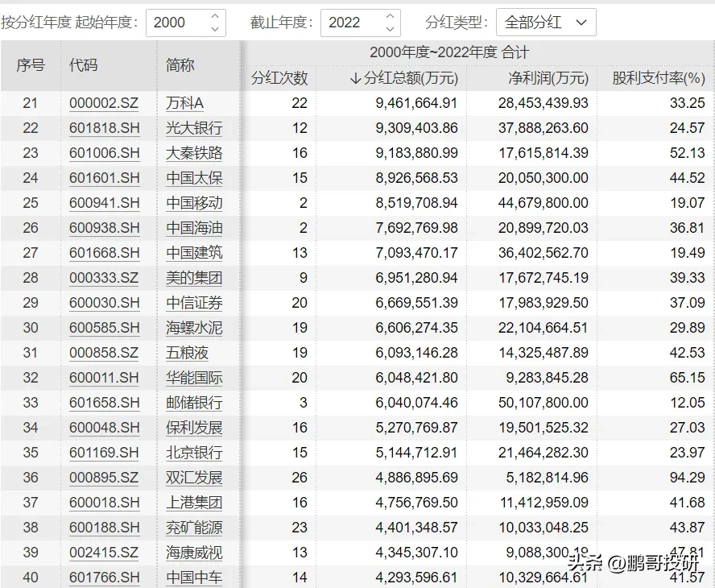Open the 万科A stock name link
The image size is (715, 588).
coord(184,103)
